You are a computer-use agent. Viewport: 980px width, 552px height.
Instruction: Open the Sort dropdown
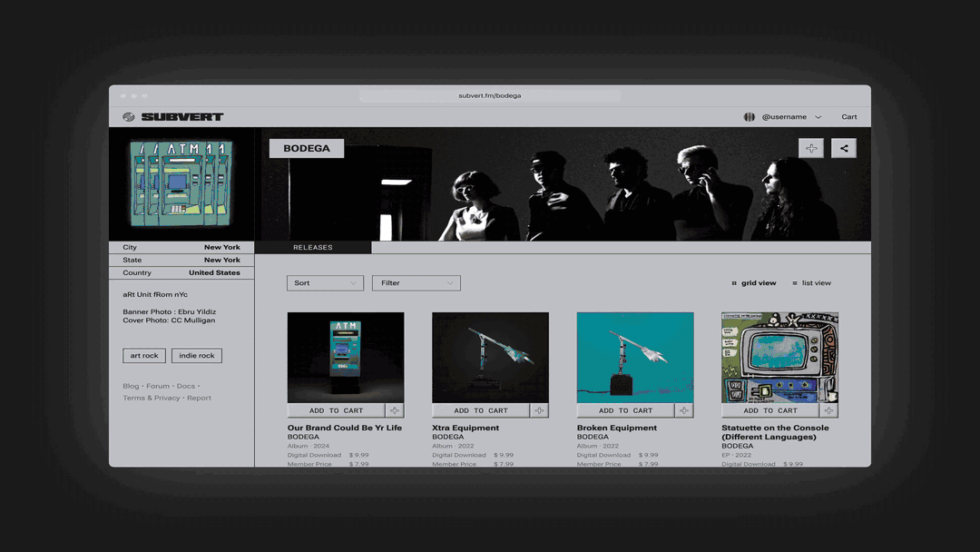tap(325, 283)
